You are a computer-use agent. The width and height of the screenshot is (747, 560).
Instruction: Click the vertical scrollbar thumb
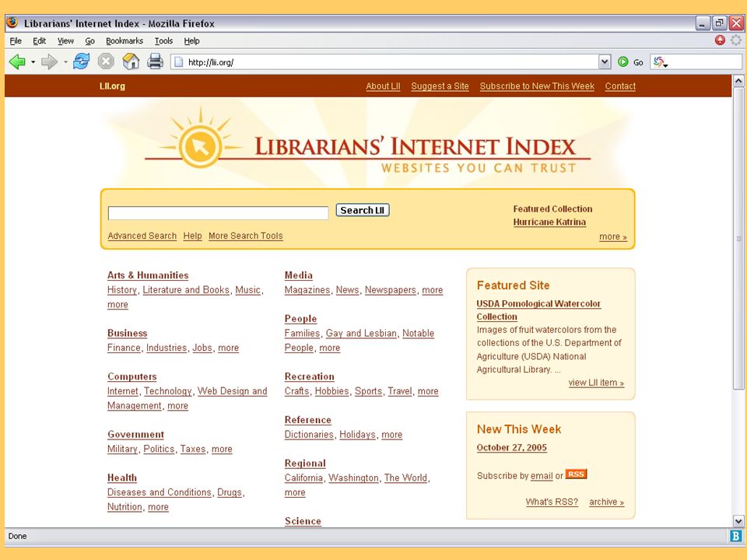point(738,238)
